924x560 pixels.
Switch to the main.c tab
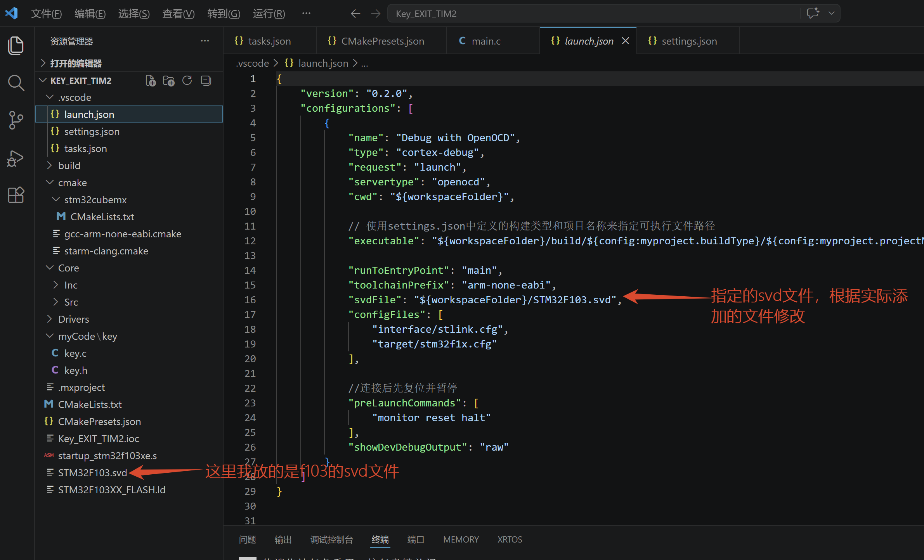pos(493,41)
